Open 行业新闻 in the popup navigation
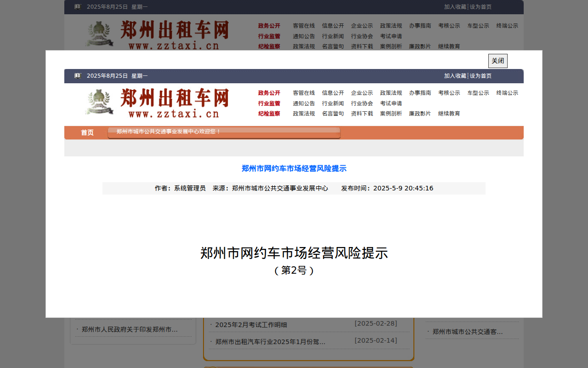 (333, 103)
